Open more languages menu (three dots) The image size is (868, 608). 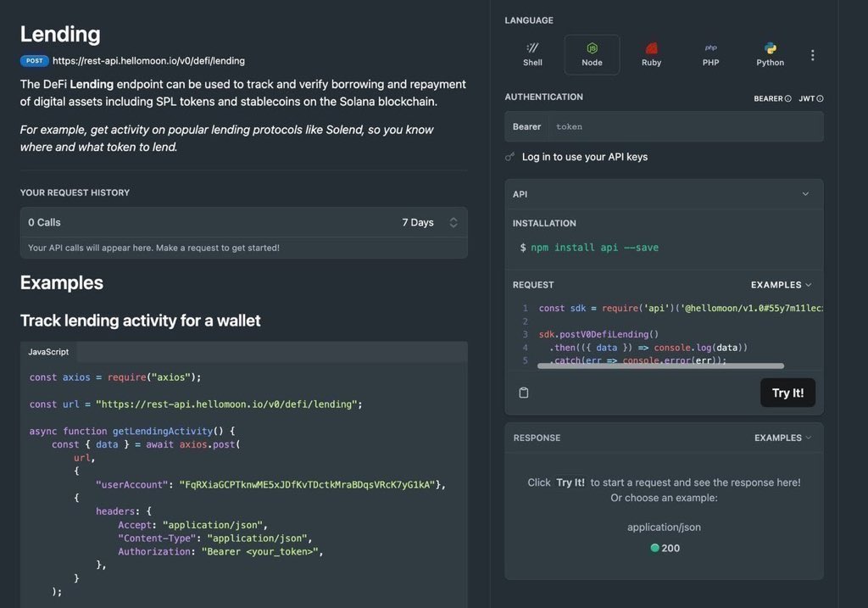pyautogui.click(x=812, y=55)
